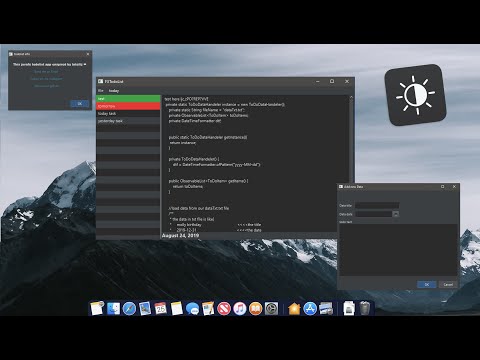
Task: Open the Preview icon in dock
Action: point(145,309)
